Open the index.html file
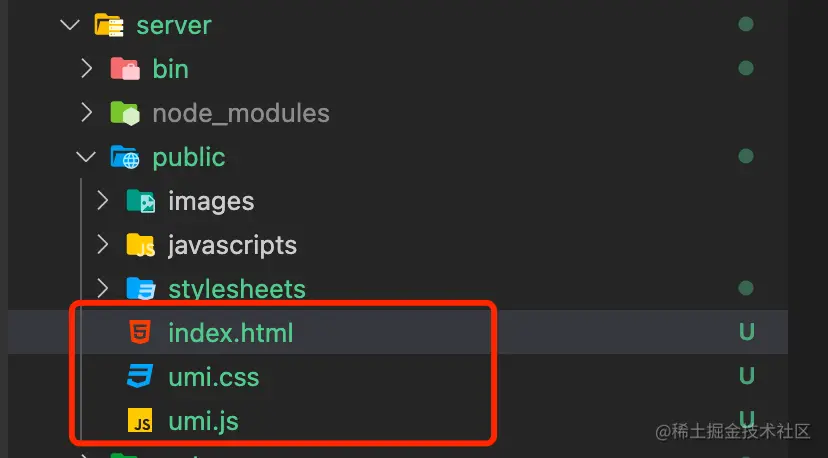Image resolution: width=828 pixels, height=458 pixels. tap(231, 333)
